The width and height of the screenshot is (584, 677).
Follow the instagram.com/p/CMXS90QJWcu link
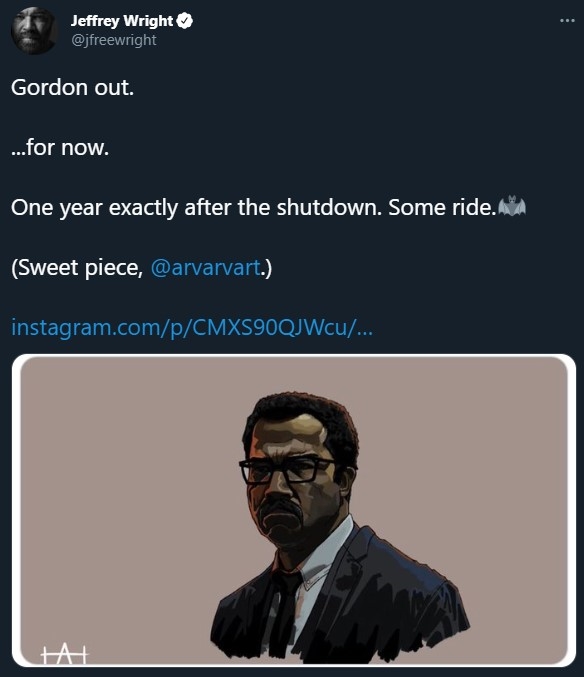[x=192, y=327]
